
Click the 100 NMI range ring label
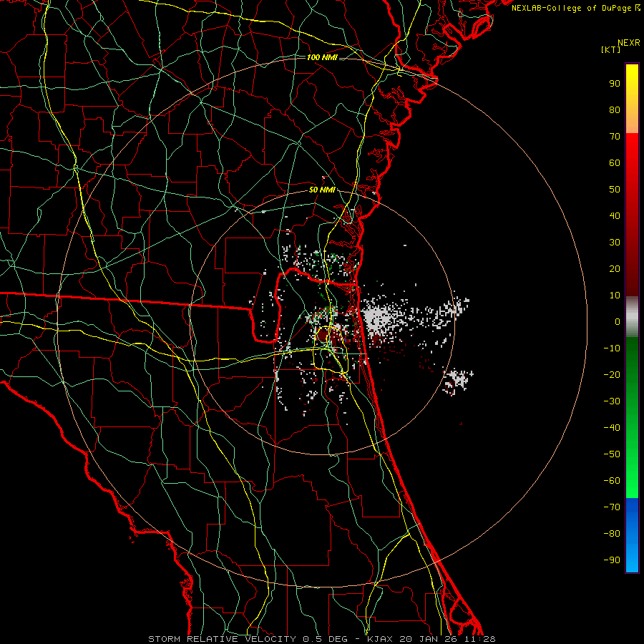click(x=322, y=57)
